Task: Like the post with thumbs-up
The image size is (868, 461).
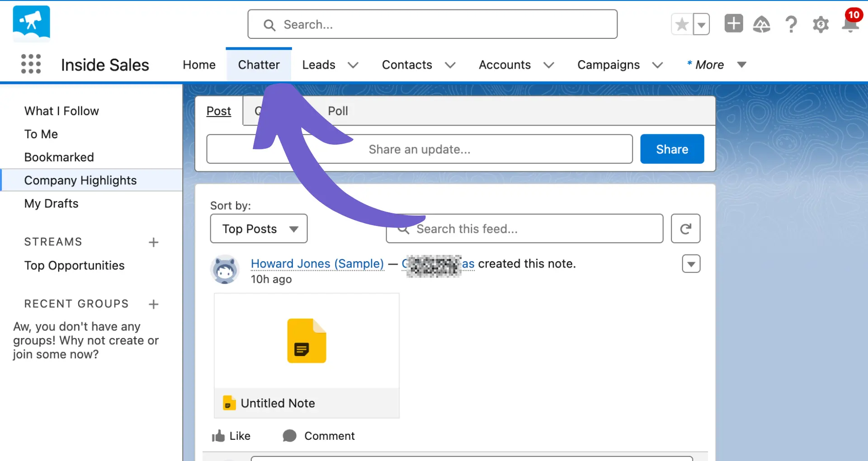Action: [x=231, y=436]
